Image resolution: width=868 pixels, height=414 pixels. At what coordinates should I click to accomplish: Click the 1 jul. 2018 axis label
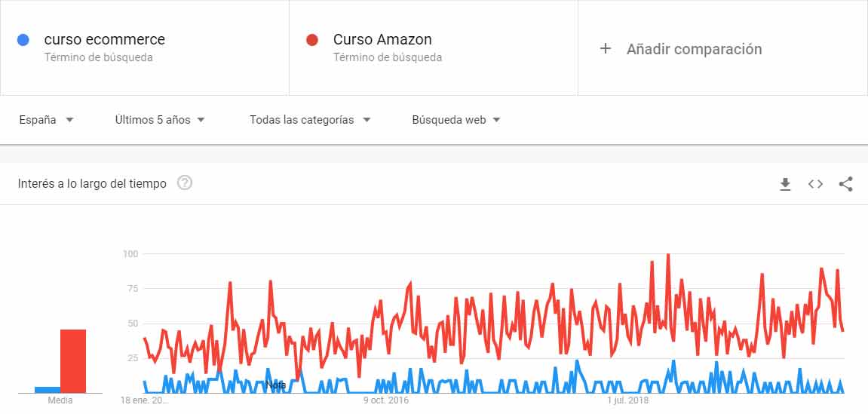click(628, 400)
